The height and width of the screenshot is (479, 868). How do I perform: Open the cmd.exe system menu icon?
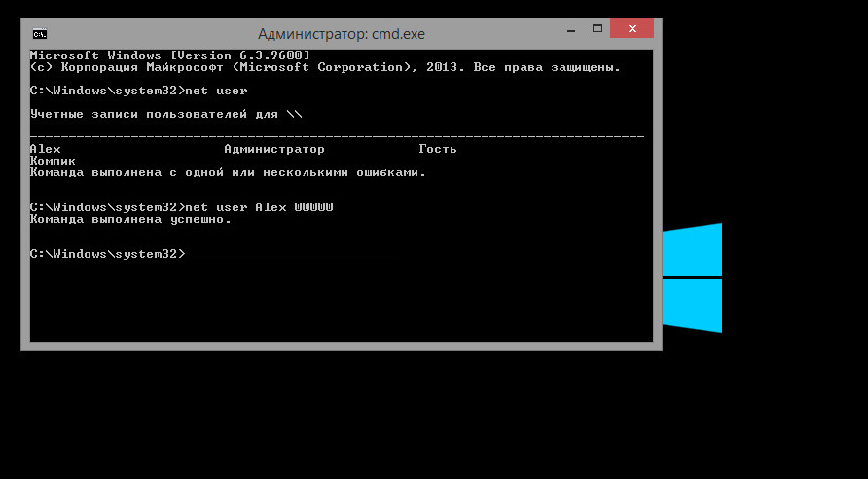point(39,34)
